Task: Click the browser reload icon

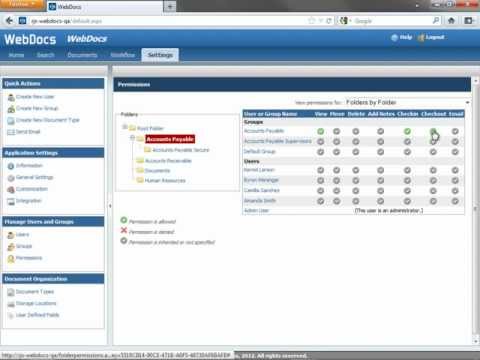Action: point(329,21)
